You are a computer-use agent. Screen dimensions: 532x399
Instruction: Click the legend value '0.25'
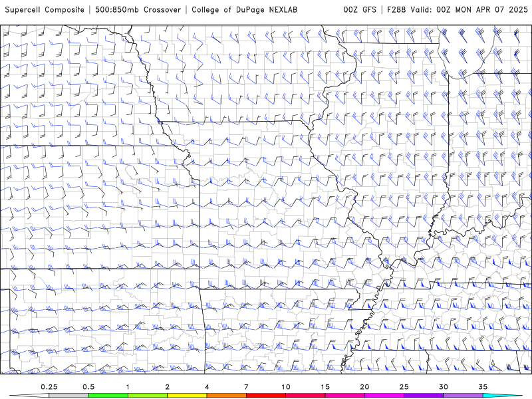click(x=49, y=387)
